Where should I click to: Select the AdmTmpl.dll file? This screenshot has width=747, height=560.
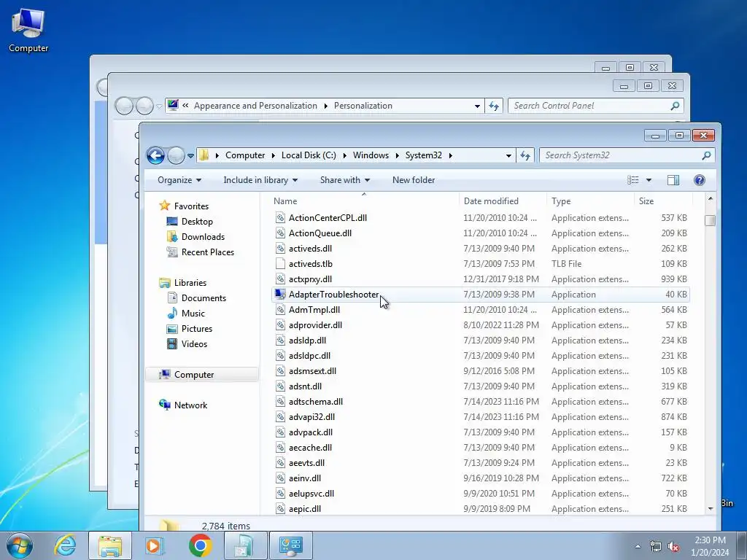(x=314, y=309)
